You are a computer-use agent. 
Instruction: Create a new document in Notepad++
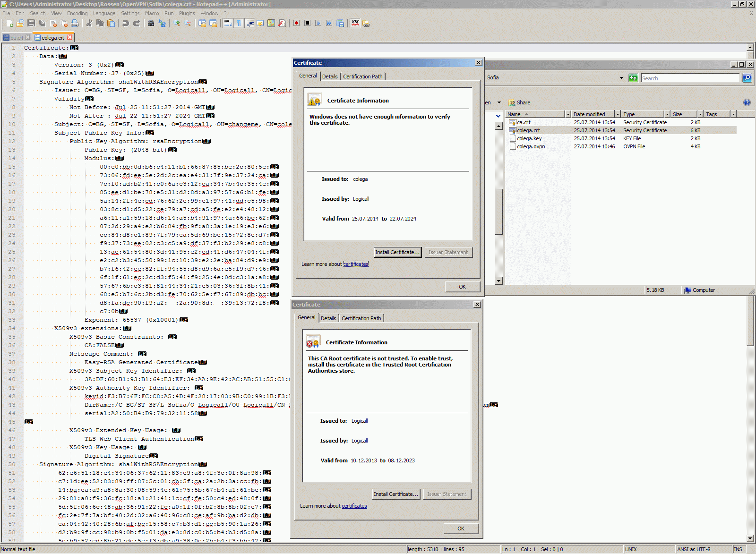pos(9,23)
